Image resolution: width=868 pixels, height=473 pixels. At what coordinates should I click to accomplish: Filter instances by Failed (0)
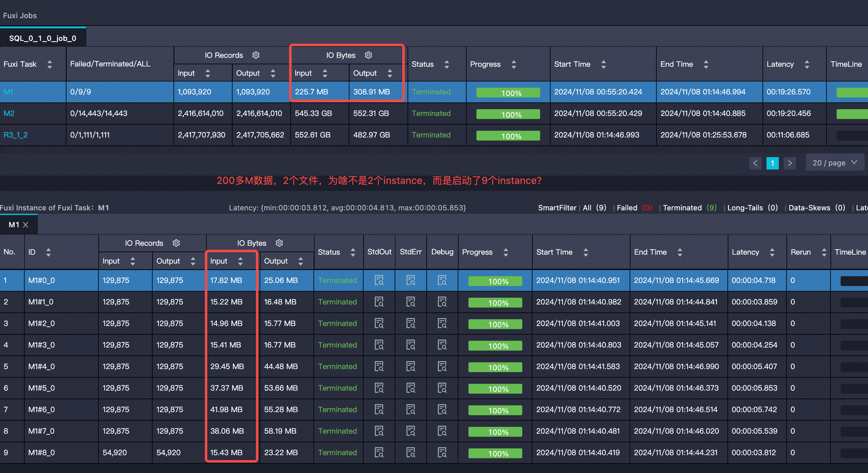click(x=634, y=208)
